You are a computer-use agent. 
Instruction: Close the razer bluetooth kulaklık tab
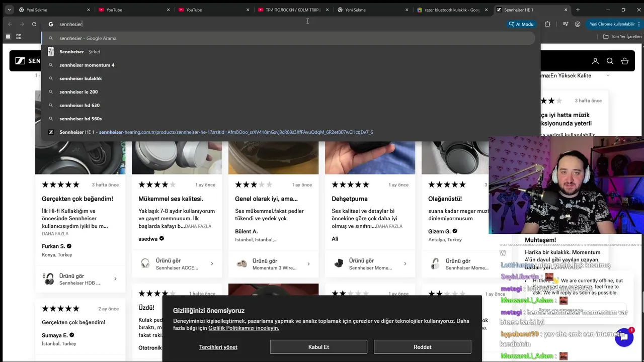point(486,10)
